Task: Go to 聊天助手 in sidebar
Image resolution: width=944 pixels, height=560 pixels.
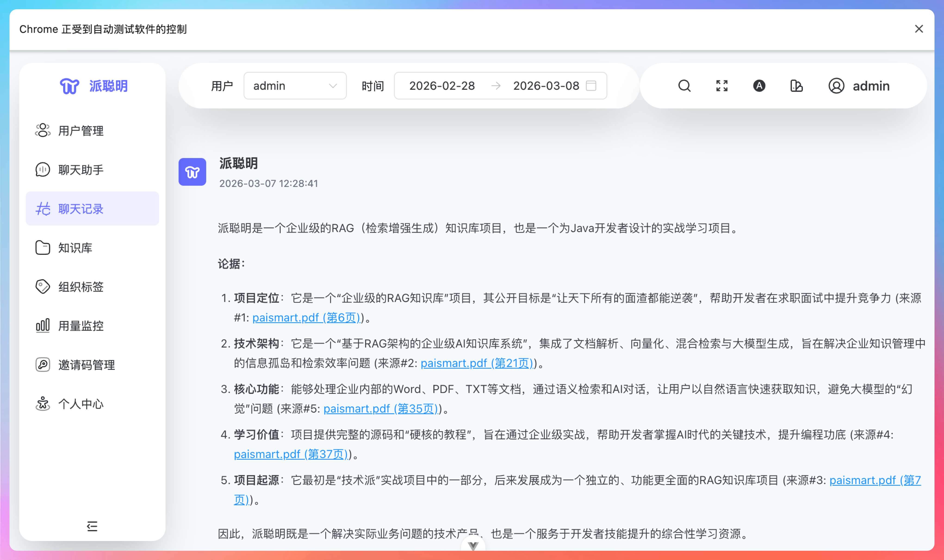Action: point(81,170)
